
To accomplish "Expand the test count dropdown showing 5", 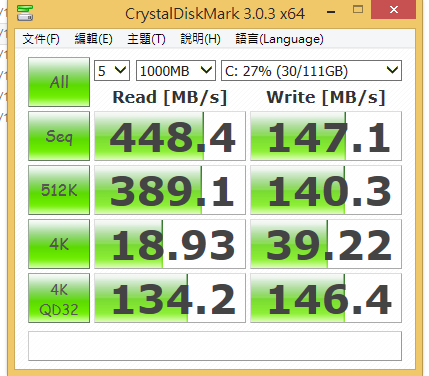I will pos(112,71).
